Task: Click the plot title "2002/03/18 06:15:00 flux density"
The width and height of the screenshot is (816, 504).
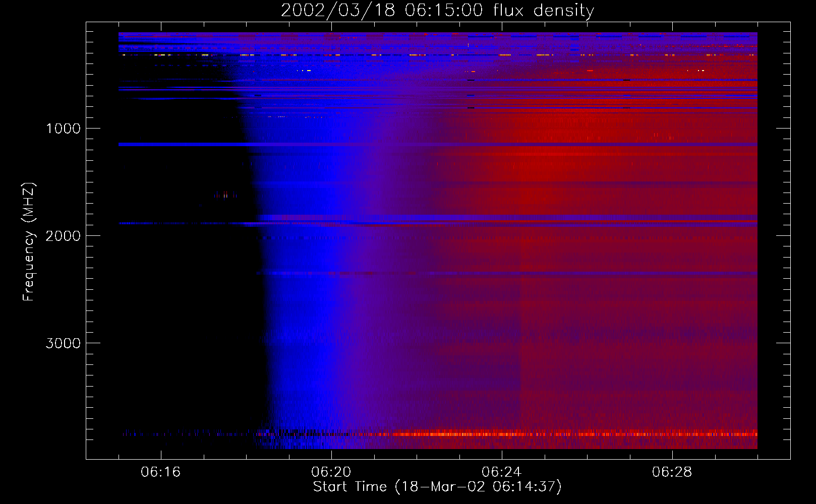Action: (x=437, y=11)
